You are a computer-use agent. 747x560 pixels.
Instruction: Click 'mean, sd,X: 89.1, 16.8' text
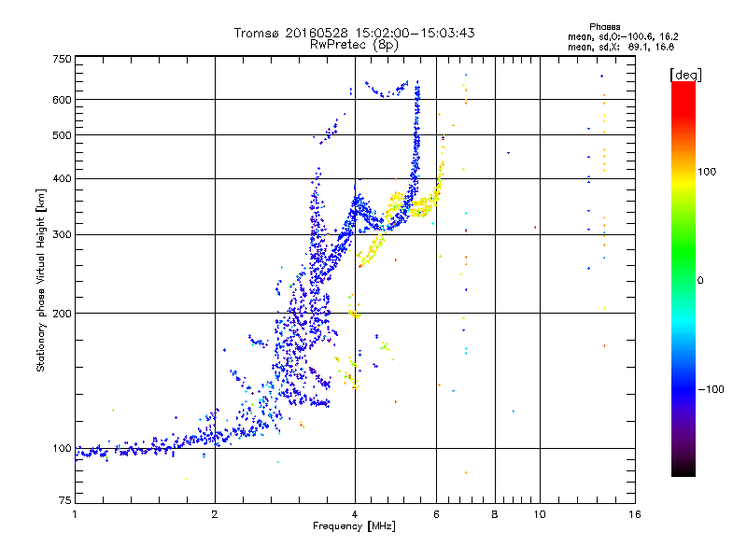click(x=621, y=47)
